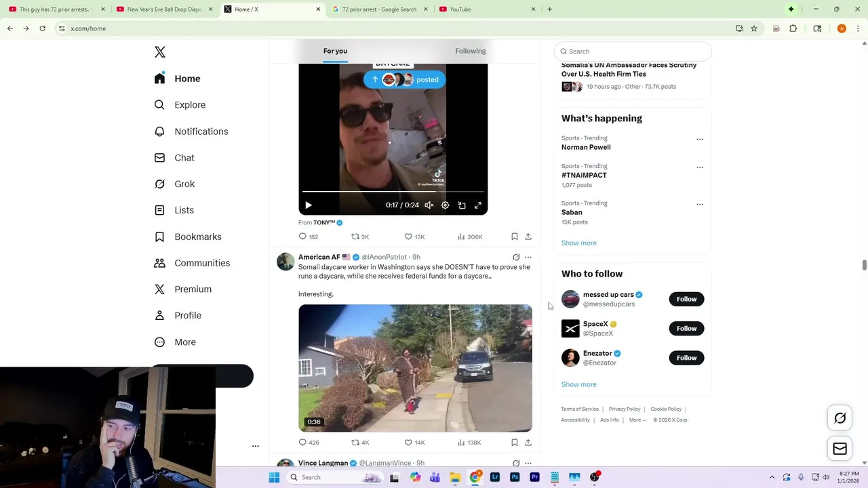This screenshot has width=868, height=488.
Task: Open video settings gear
Action: pos(446,205)
